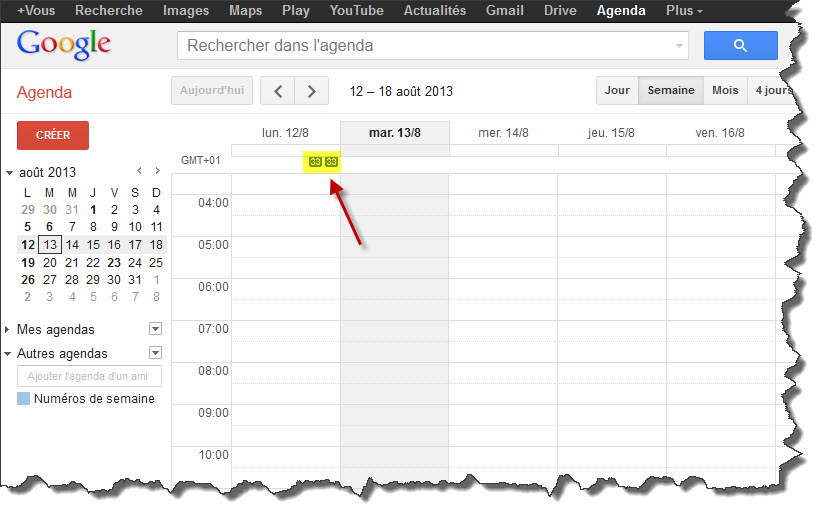The height and width of the screenshot is (519, 826).
Task: Open Actualités in the top bar
Action: [435, 11]
